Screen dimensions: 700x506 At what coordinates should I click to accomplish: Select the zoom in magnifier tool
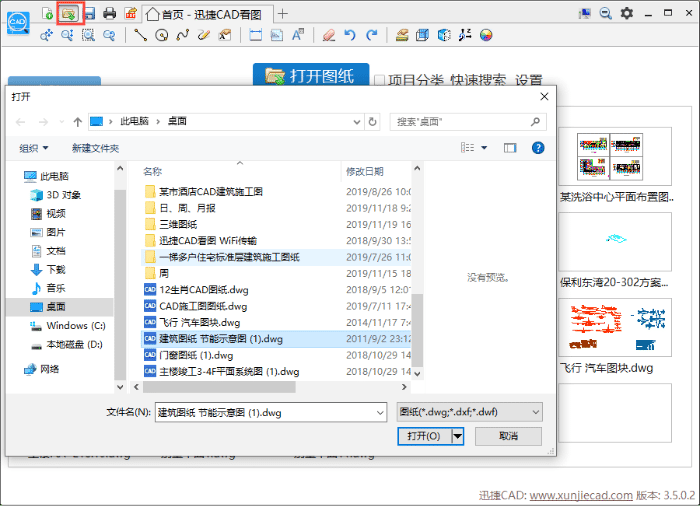click(67, 35)
